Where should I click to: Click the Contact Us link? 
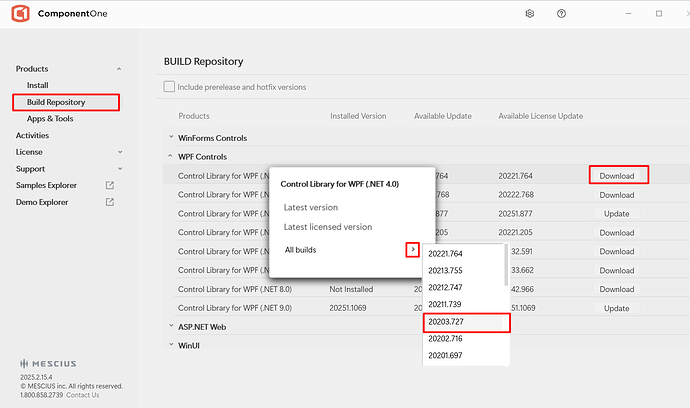83,395
